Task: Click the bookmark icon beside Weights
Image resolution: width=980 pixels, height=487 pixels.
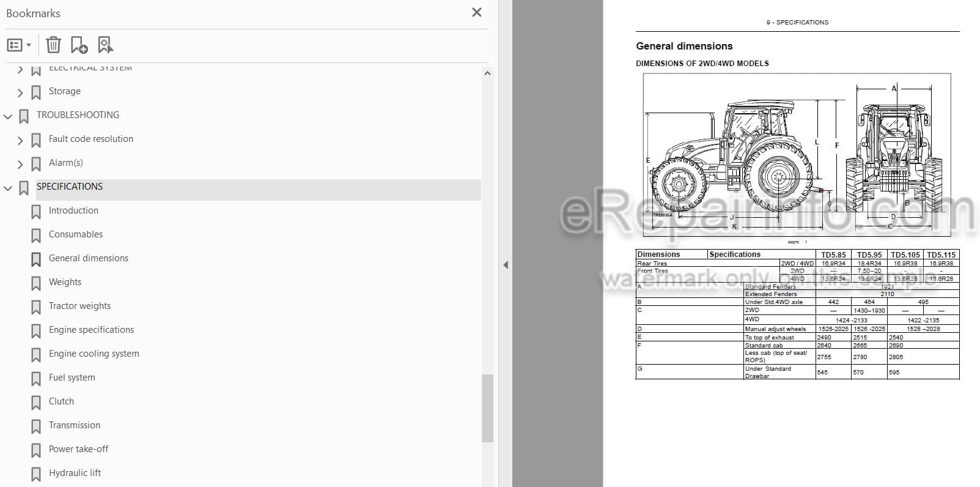Action: click(36, 284)
